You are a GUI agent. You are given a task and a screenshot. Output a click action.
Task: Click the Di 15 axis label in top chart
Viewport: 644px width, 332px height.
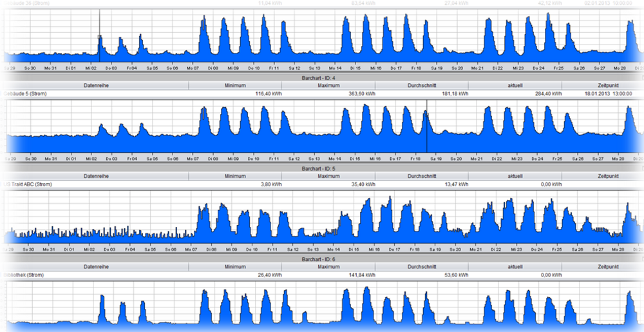[355, 68]
